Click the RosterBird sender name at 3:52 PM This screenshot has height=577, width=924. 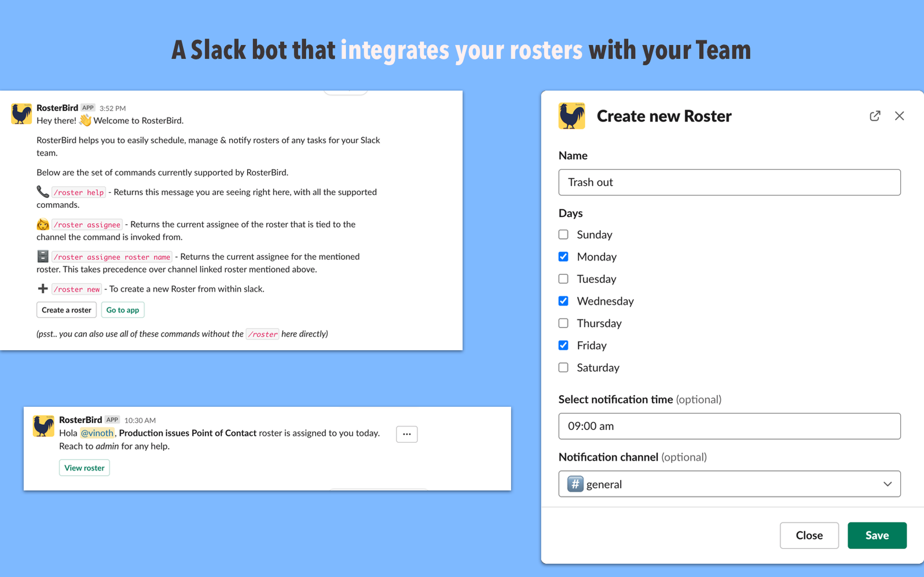(x=57, y=108)
